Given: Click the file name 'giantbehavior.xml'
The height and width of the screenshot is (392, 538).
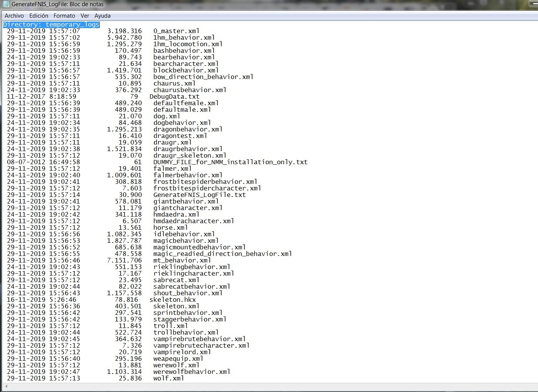Looking at the screenshot, I should (186, 201).
